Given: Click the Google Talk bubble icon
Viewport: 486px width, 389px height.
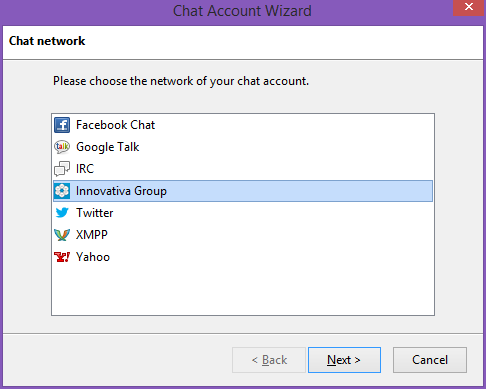Looking at the screenshot, I should pos(62,147).
